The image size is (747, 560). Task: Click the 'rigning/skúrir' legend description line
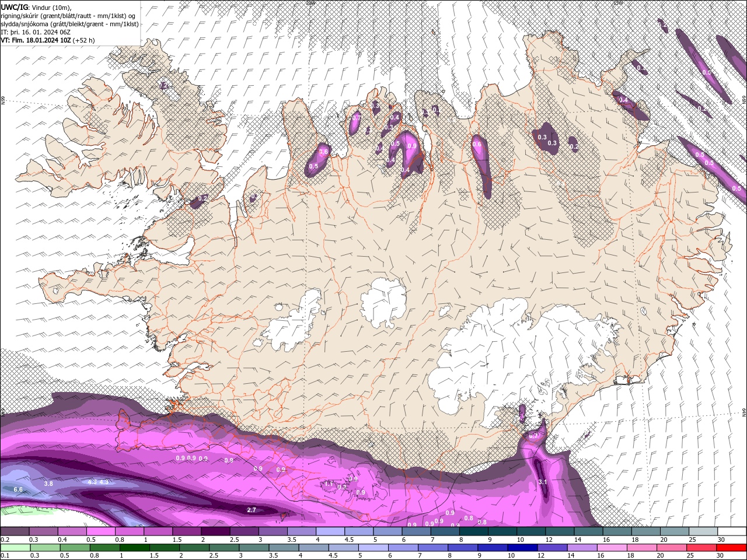click(x=68, y=16)
